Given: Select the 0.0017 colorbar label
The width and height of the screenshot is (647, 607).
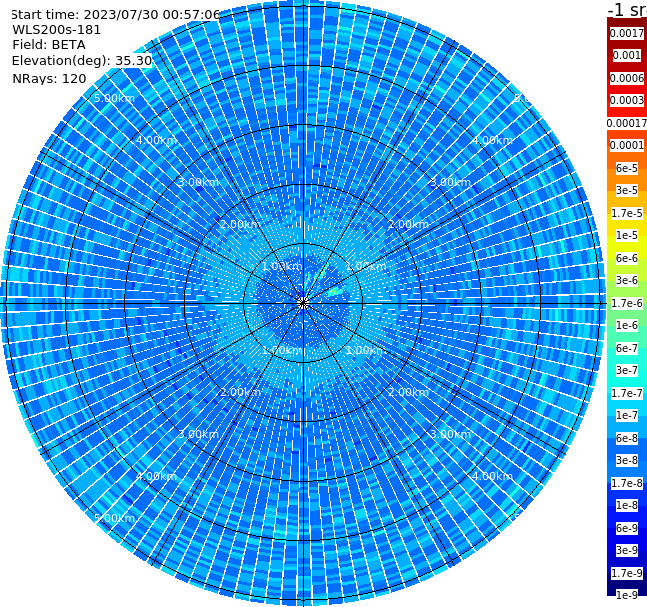Looking at the screenshot, I should [627, 33].
